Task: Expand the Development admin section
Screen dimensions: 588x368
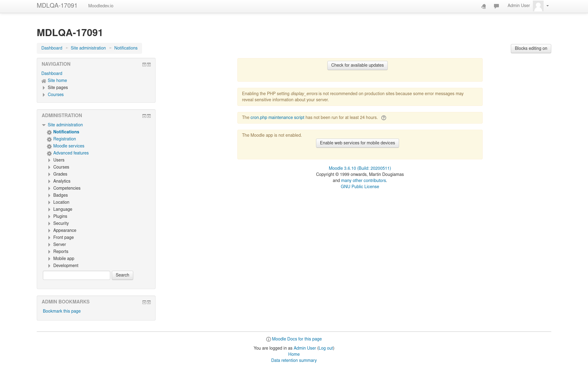Action: (49, 266)
